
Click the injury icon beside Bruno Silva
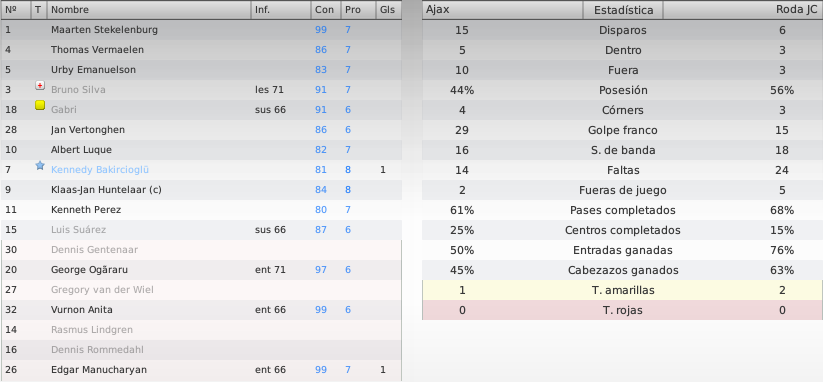click(40, 86)
